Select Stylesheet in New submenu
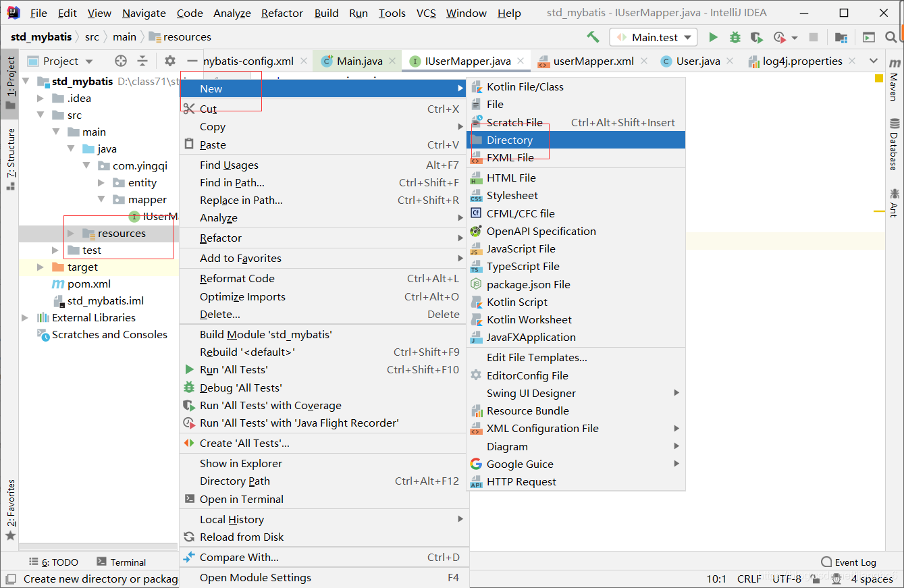The image size is (904, 588). [576, 195]
